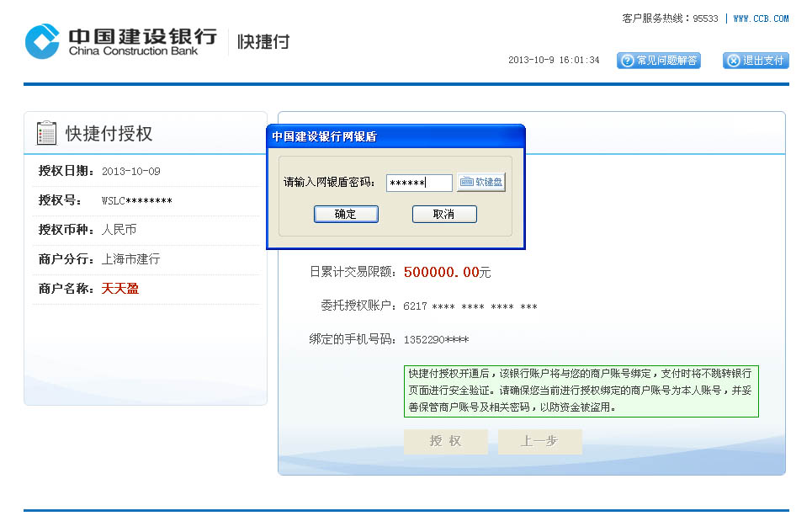The height and width of the screenshot is (516, 812).
Task: Click the 委托授权账户 label
Action: 358,306
